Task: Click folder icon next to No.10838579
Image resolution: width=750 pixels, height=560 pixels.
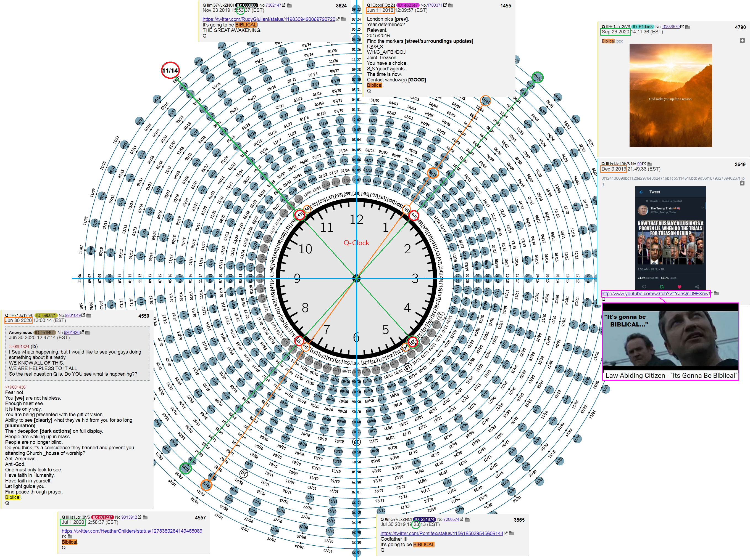Action: pyautogui.click(x=688, y=27)
